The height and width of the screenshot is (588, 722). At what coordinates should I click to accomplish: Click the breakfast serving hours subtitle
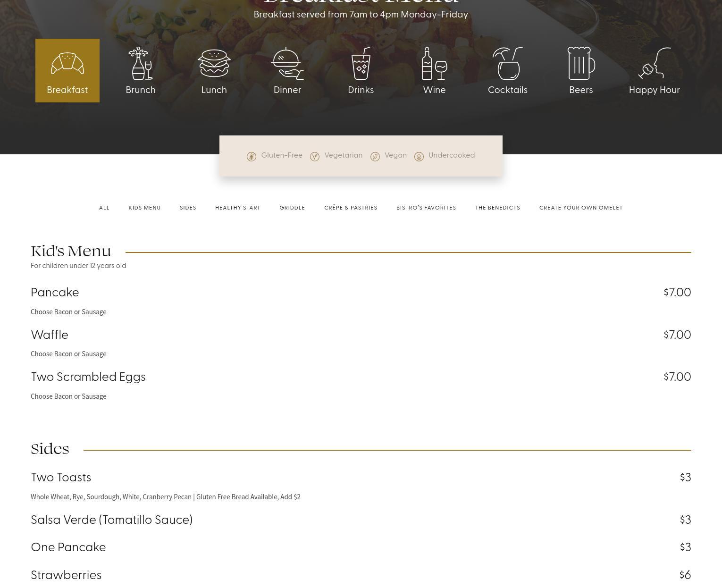point(361,15)
